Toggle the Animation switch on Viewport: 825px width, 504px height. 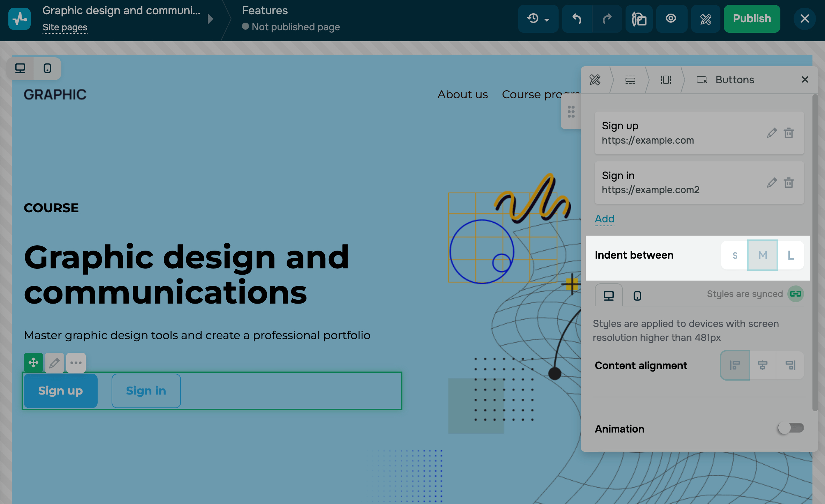790,428
